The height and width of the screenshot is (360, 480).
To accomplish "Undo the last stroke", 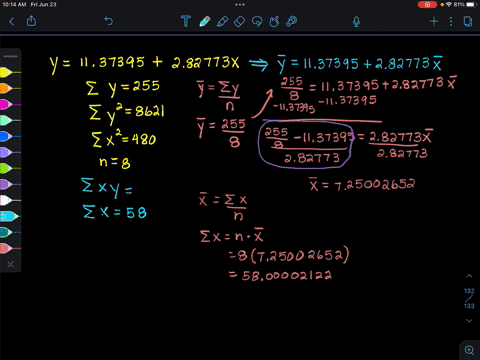I will pyautogui.click(x=109, y=21).
